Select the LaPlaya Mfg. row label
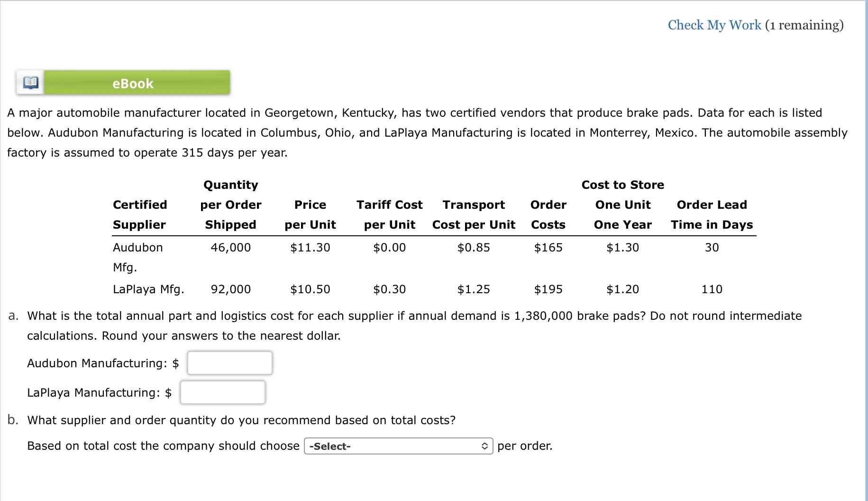868x501 pixels. 148,289
